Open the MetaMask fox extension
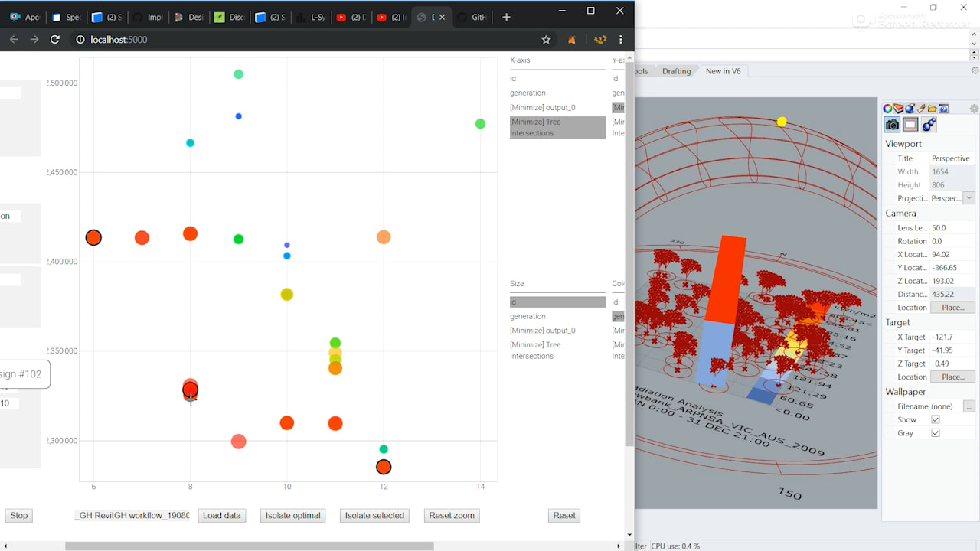980x551 pixels. pyautogui.click(x=572, y=40)
